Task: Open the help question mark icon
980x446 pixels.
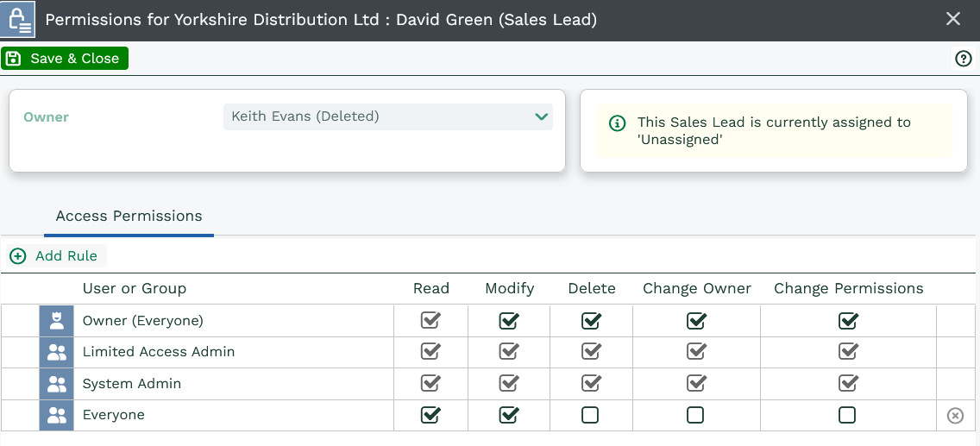Action: (x=963, y=59)
